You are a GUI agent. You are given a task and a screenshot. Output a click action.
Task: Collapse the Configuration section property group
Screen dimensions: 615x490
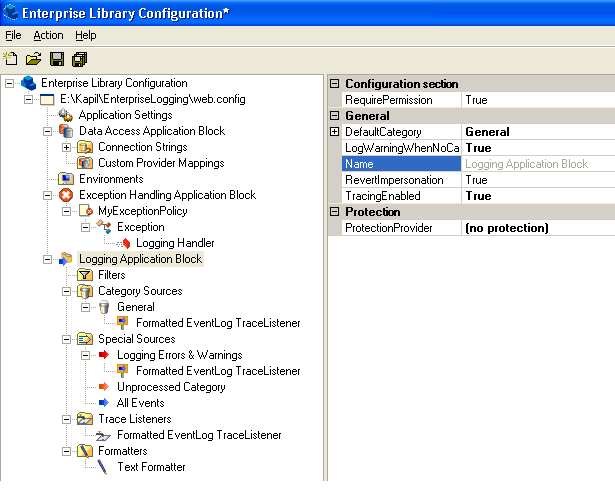tap(334, 84)
